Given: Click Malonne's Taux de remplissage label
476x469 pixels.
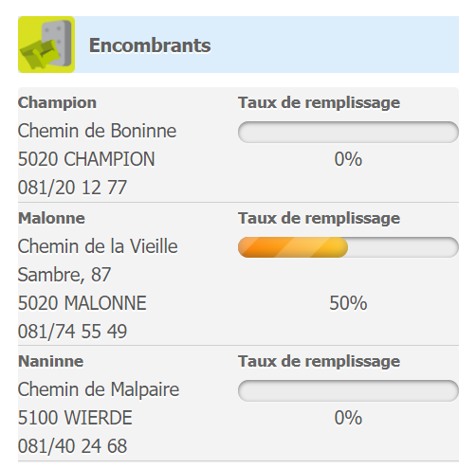Looking at the screenshot, I should point(320,219).
